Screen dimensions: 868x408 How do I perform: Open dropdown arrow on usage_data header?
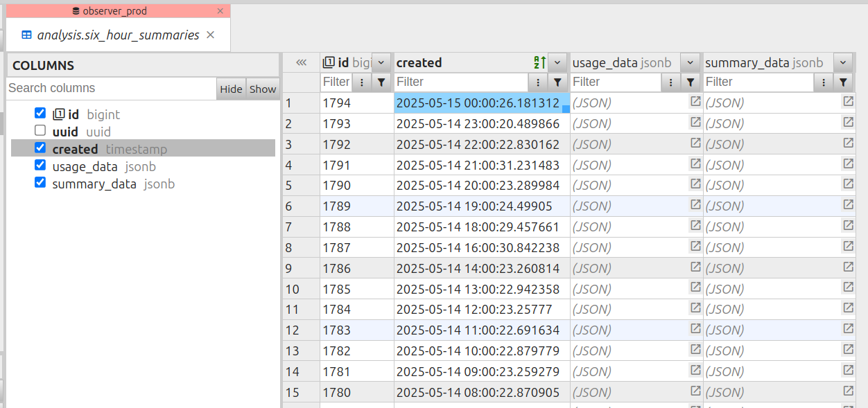tap(690, 62)
